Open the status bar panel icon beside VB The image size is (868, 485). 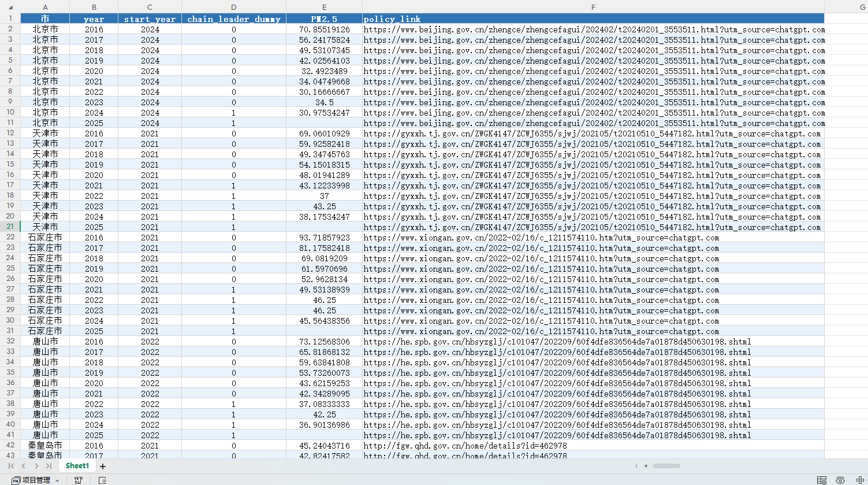pyautogui.click(x=102, y=480)
